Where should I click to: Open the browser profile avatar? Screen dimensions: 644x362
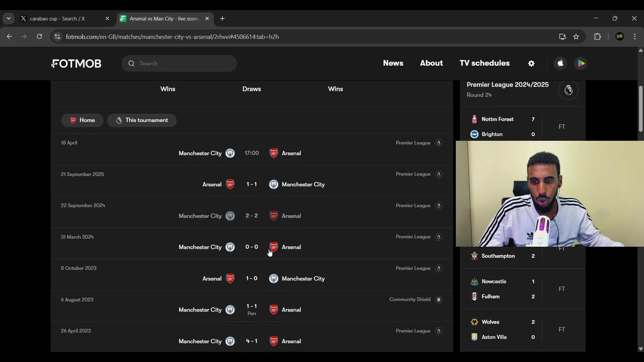coord(620,37)
